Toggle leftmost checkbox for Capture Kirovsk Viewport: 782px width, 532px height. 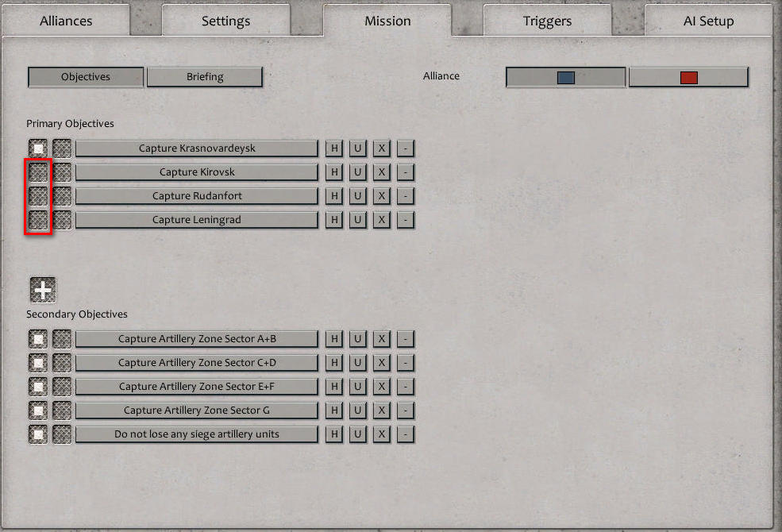(38, 172)
